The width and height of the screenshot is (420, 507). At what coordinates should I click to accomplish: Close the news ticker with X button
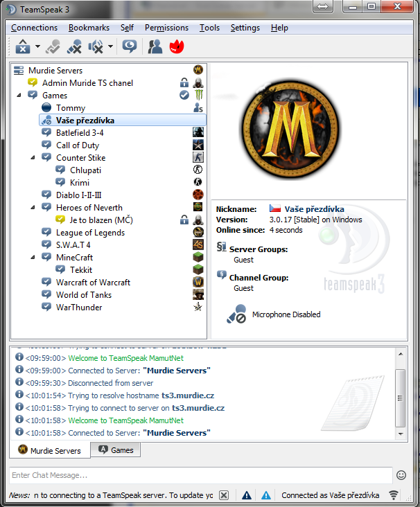coord(224,495)
